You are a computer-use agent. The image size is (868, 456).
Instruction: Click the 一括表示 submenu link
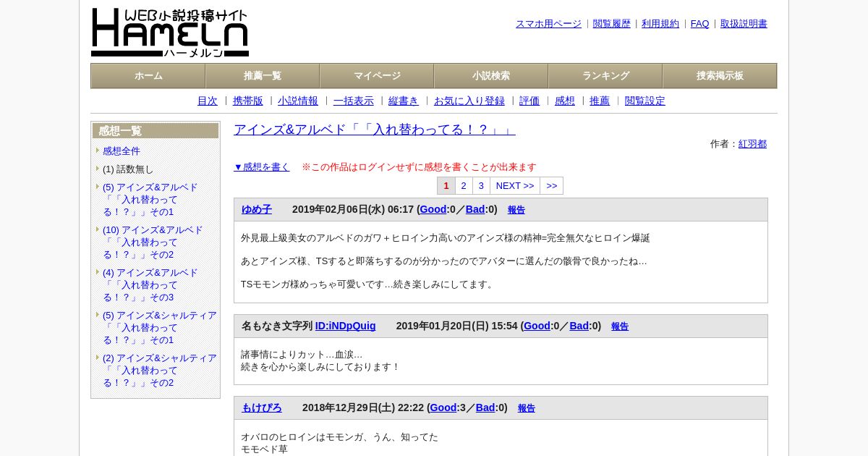(x=354, y=101)
